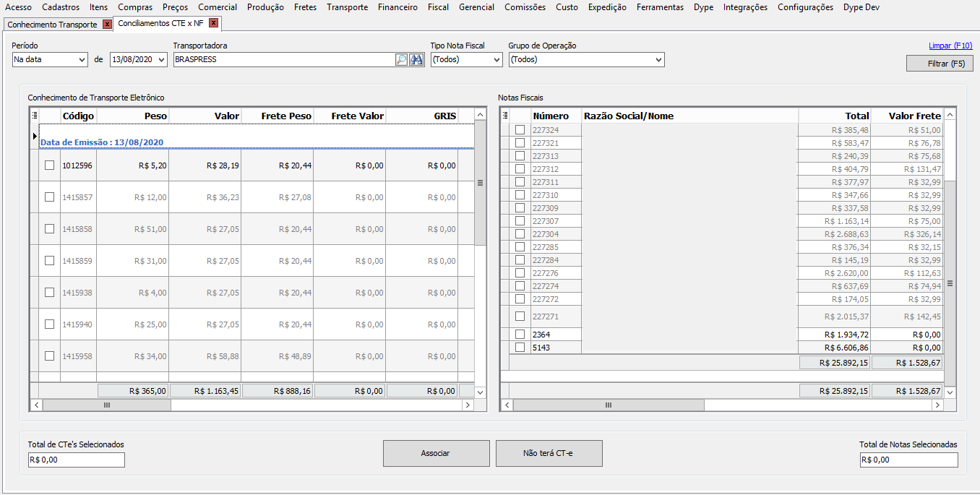Click the down arrow of the CT-e grid scrollbar

(x=480, y=392)
